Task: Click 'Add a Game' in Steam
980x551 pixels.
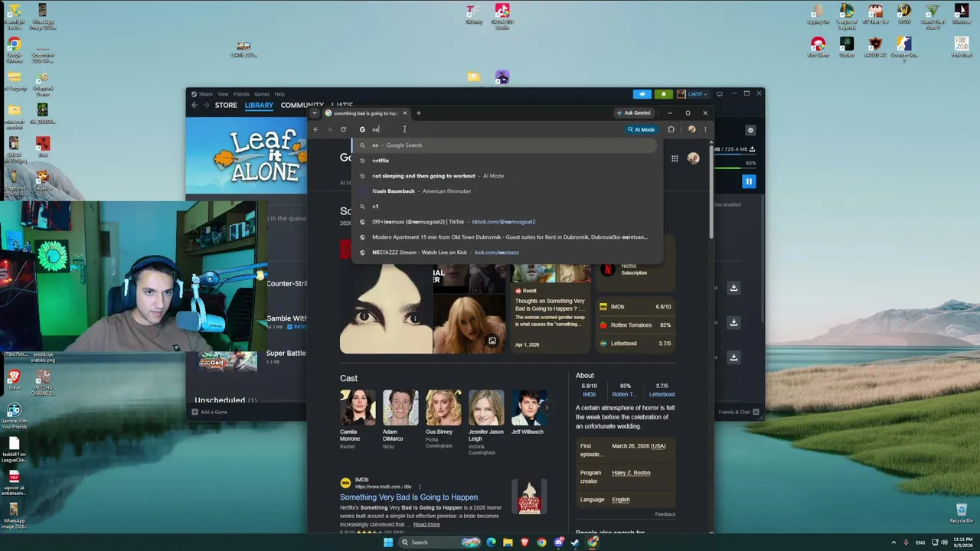Action: tap(210, 412)
